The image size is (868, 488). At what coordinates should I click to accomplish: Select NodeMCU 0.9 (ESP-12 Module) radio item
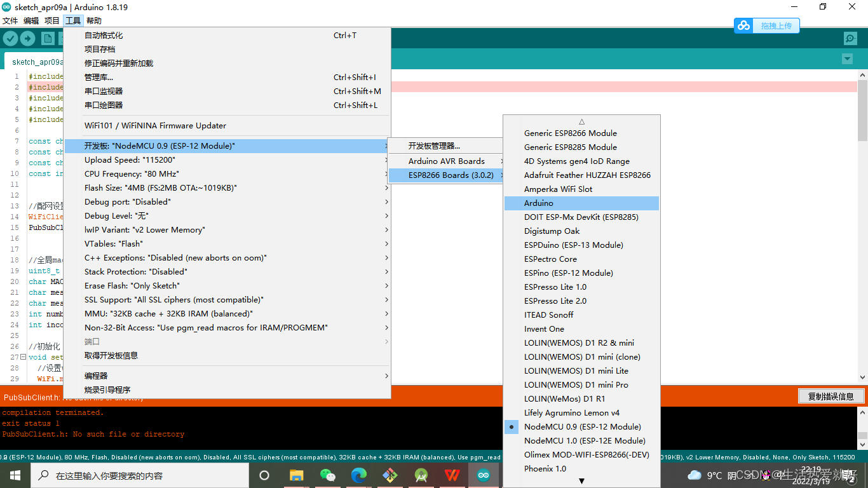pyautogui.click(x=582, y=426)
